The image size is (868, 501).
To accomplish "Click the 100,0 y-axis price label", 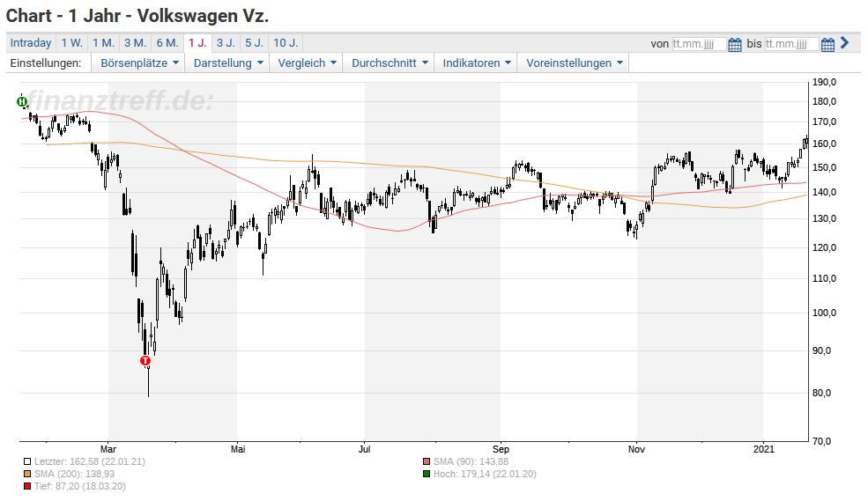I will tap(824, 313).
